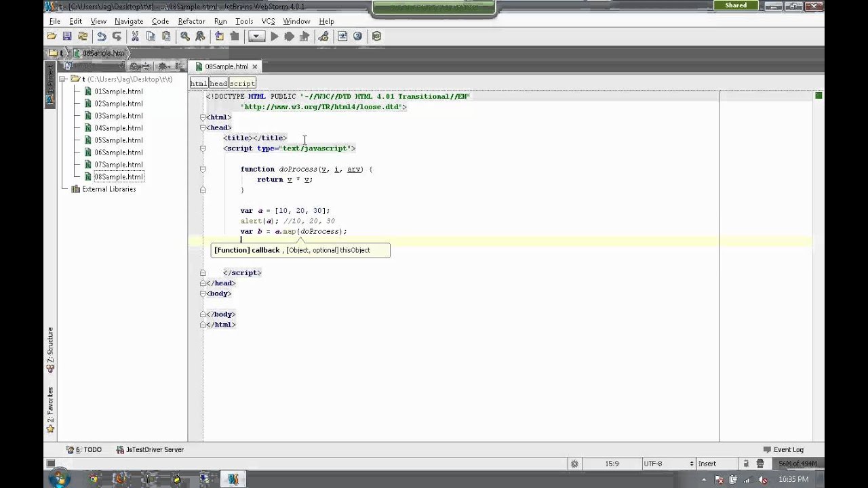Click the Synchronize toolbar icon
The height and width of the screenshot is (488, 868).
tap(82, 37)
